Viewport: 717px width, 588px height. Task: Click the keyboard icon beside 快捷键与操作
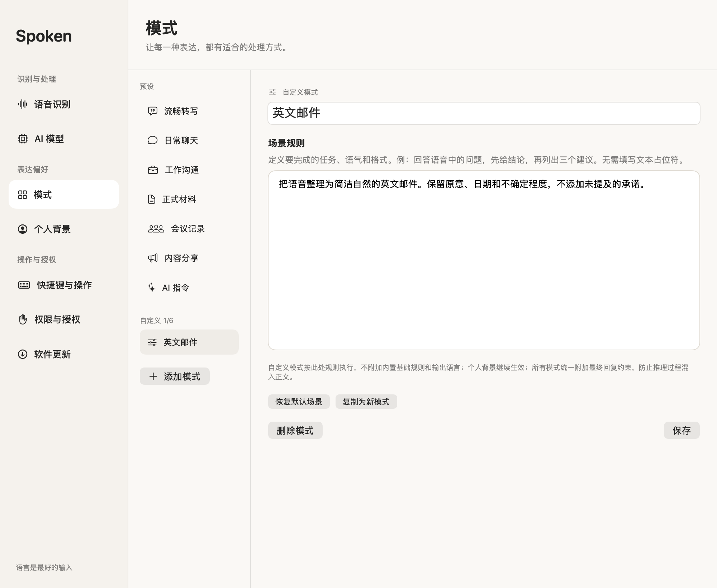[24, 285]
